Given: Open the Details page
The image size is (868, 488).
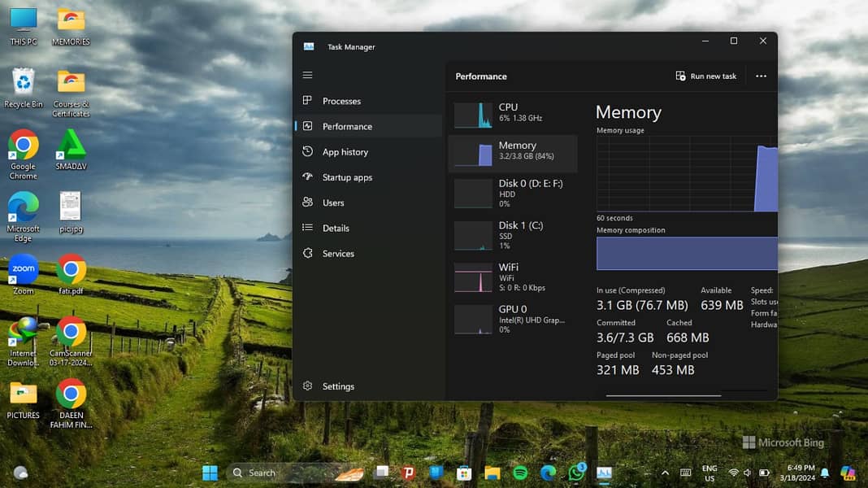Looking at the screenshot, I should coord(336,229).
